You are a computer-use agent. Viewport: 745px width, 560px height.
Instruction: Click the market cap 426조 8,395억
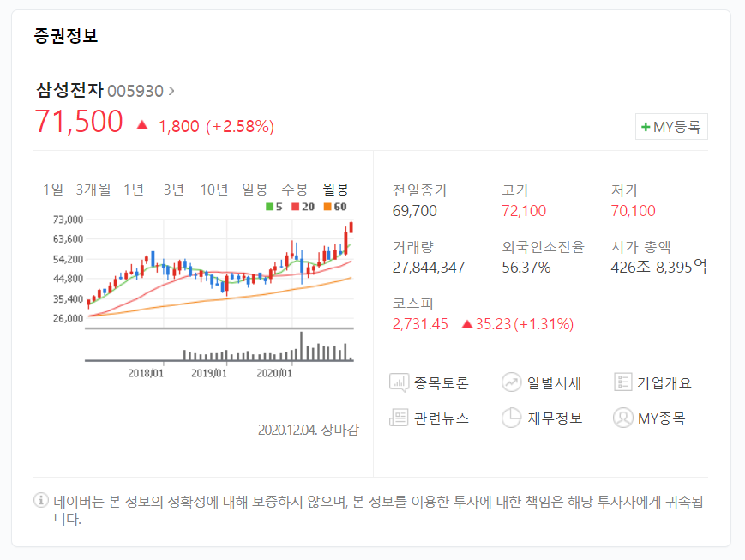(658, 267)
